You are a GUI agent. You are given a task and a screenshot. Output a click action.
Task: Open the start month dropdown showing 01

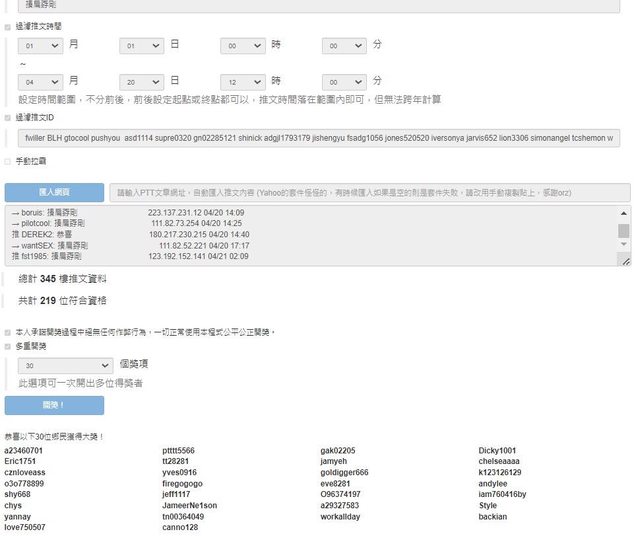[40, 46]
